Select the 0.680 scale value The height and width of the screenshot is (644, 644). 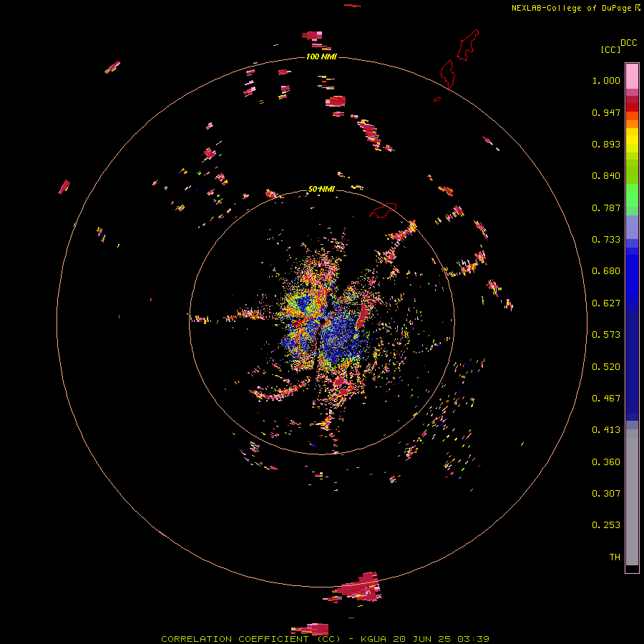click(606, 271)
